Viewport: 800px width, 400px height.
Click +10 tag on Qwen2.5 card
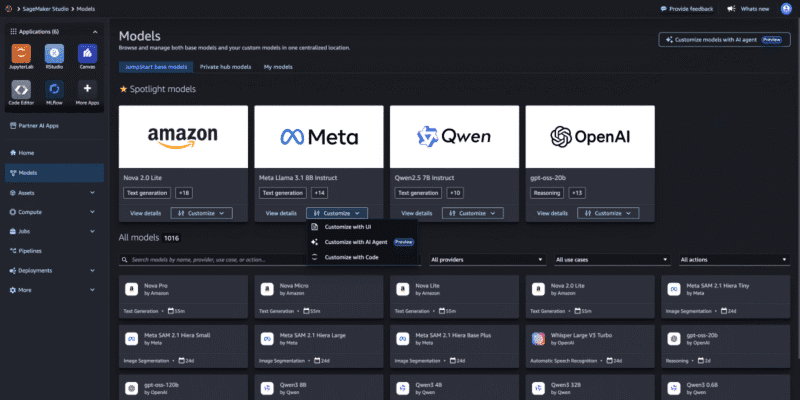point(455,193)
